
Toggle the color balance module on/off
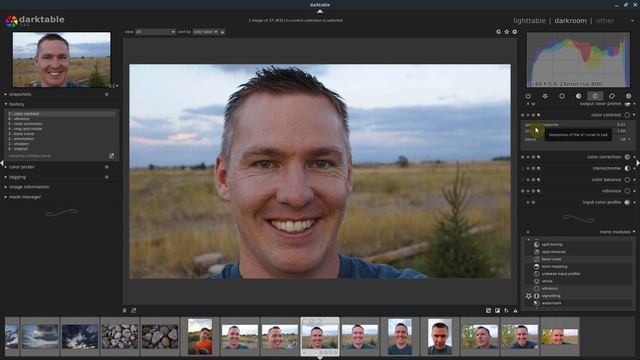[627, 180]
